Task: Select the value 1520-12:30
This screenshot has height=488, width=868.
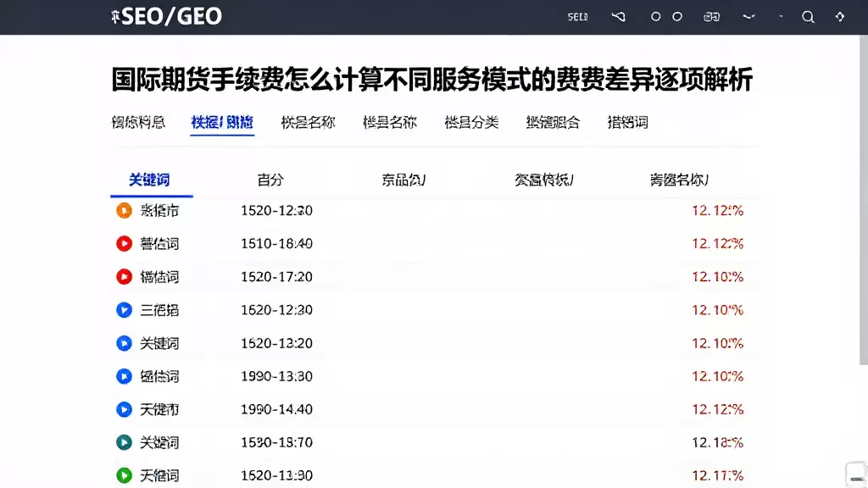Action: point(277,211)
